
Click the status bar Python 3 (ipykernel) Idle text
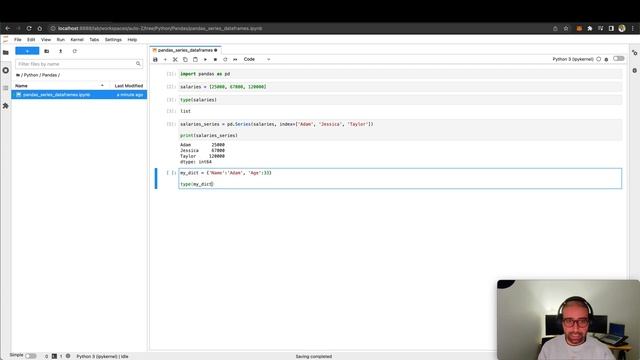pyautogui.click(x=102, y=356)
